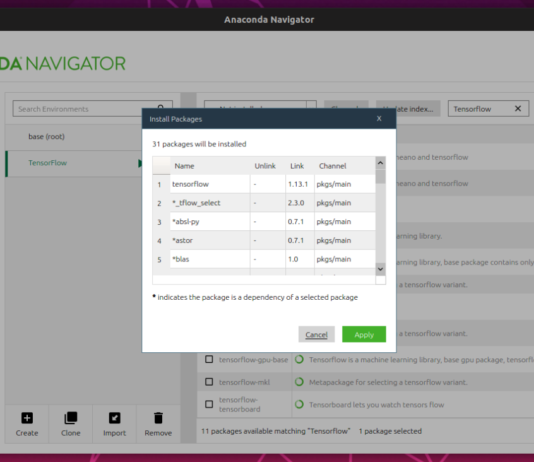Click version 2.3.0 cell
The height and width of the screenshot is (462, 534).
click(x=300, y=203)
